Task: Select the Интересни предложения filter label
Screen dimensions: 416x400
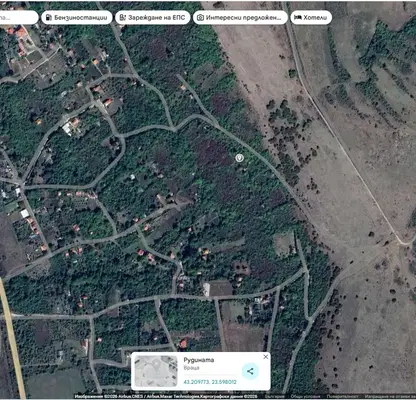Action: [x=244, y=17]
